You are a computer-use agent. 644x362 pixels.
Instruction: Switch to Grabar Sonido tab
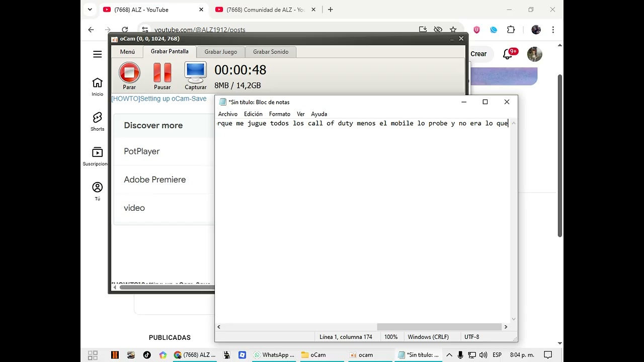tap(271, 52)
